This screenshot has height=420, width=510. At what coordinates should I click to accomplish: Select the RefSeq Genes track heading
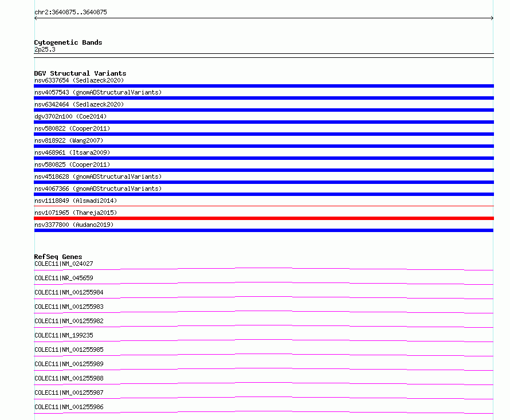pos(58,257)
